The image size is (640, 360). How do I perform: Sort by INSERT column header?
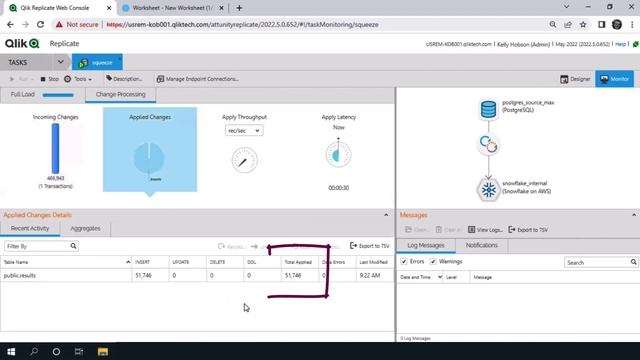150,262
